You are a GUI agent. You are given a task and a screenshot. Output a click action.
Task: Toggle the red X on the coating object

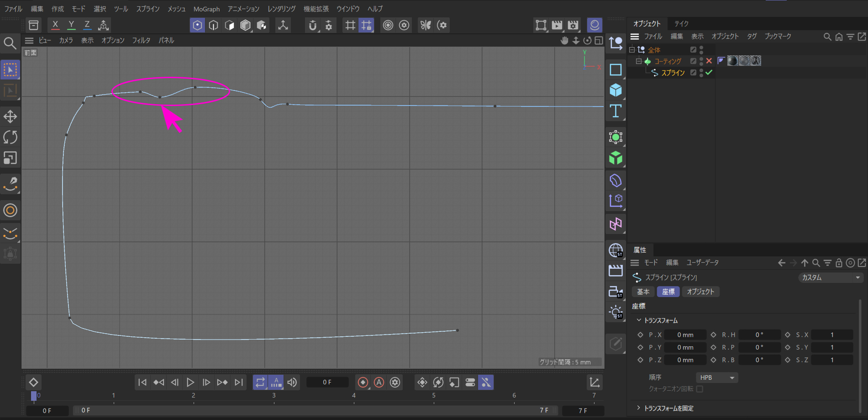coord(709,61)
